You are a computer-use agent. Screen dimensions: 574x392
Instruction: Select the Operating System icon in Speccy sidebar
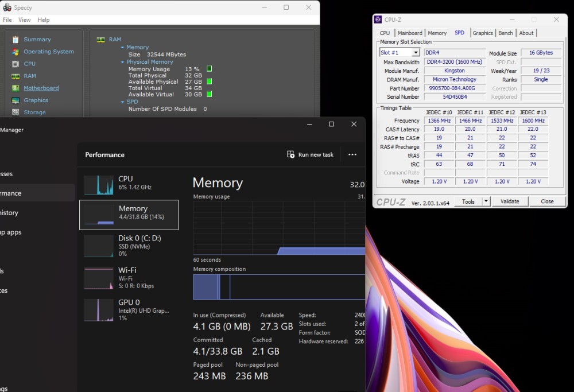(x=15, y=52)
